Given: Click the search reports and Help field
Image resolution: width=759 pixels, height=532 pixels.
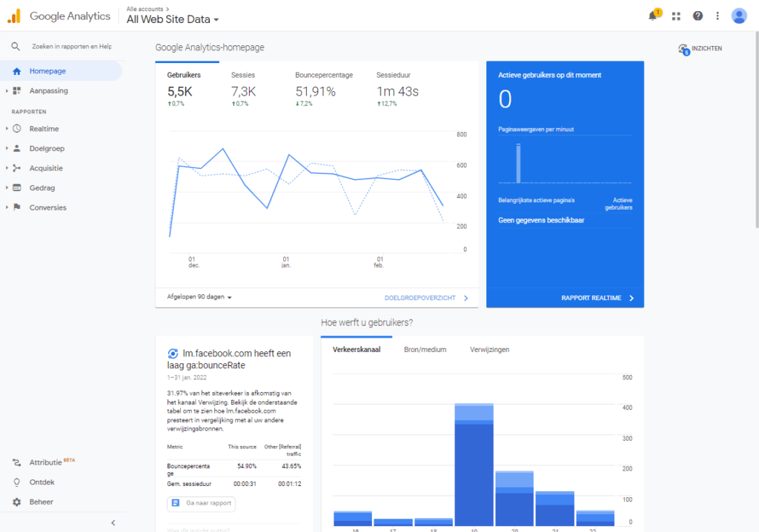Looking at the screenshot, I should [x=71, y=46].
